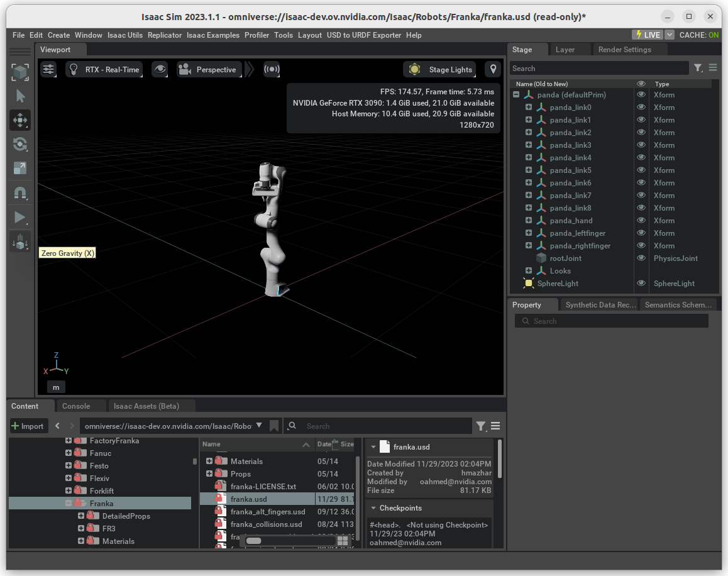This screenshot has height=576, width=728.
Task: Switch to the Render Settings tab
Action: [x=624, y=50]
